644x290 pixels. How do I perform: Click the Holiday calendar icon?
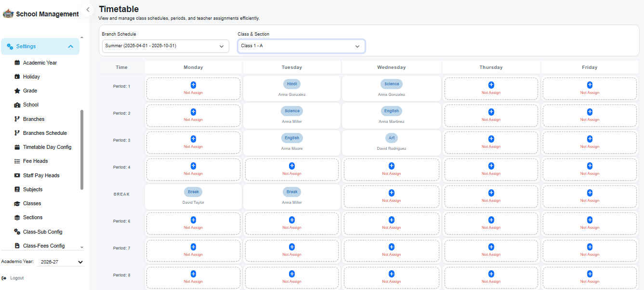17,77
